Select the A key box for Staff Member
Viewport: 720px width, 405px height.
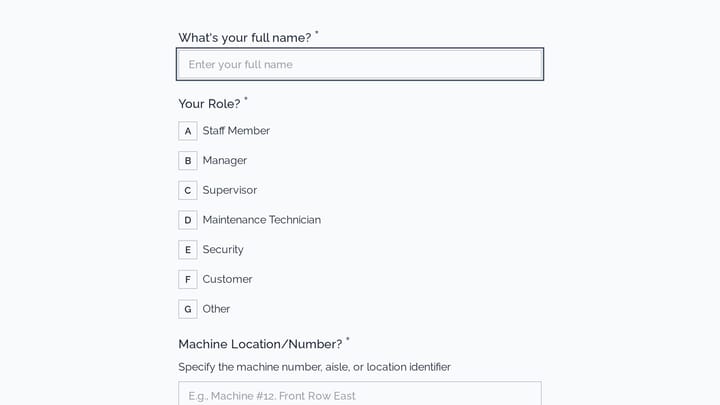coord(188,131)
